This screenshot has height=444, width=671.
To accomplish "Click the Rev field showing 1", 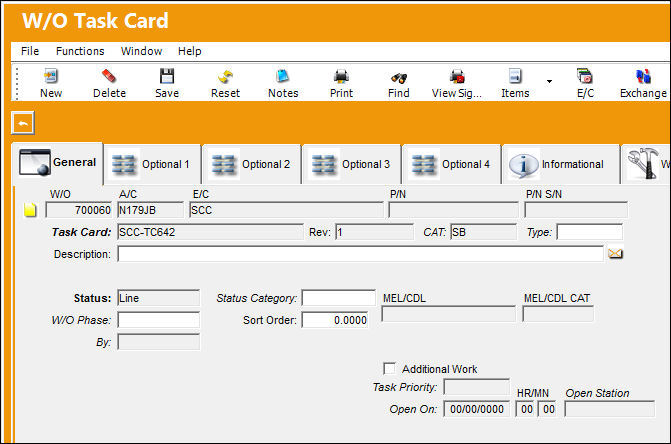I will (374, 232).
